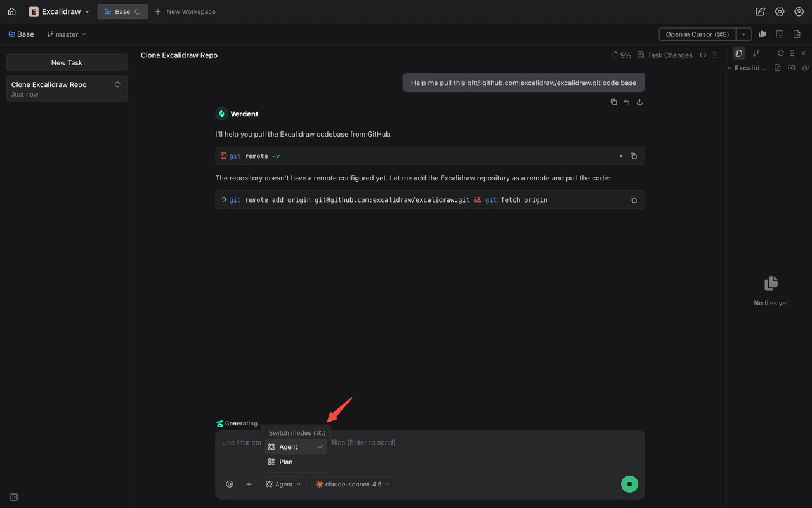The width and height of the screenshot is (812, 508).
Task: Expand the Open in Cursor dropdown arrow
Action: coord(744,34)
